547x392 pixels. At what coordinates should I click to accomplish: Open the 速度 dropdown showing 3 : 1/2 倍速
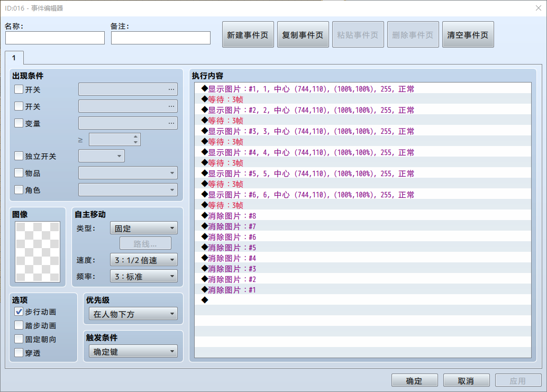144,260
